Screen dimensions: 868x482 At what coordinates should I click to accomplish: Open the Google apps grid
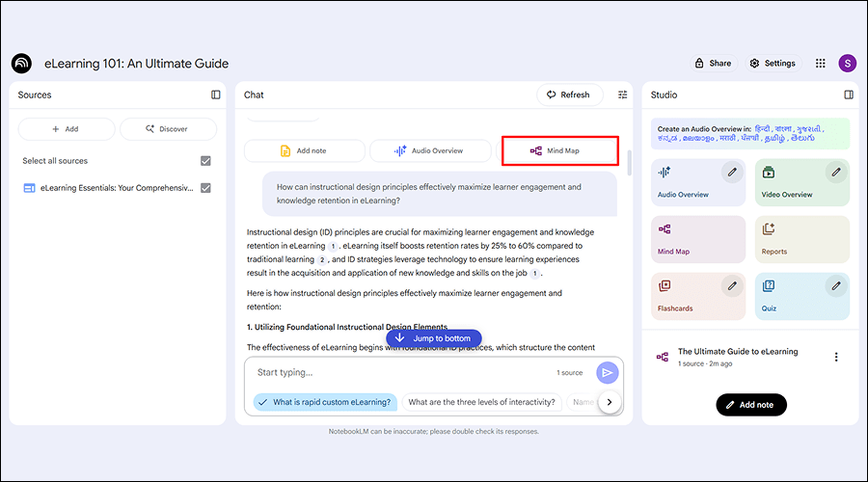(820, 64)
